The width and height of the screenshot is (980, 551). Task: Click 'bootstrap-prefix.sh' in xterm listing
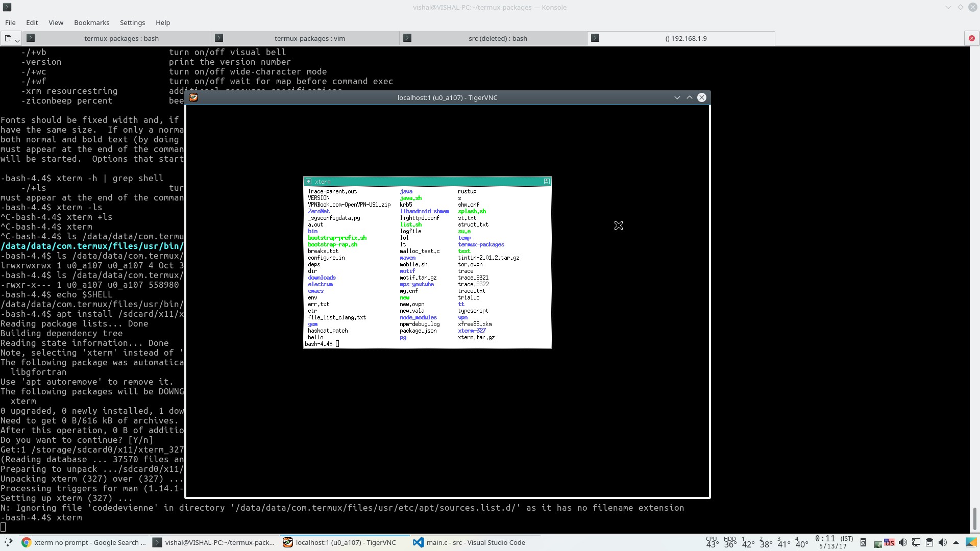pyautogui.click(x=337, y=238)
